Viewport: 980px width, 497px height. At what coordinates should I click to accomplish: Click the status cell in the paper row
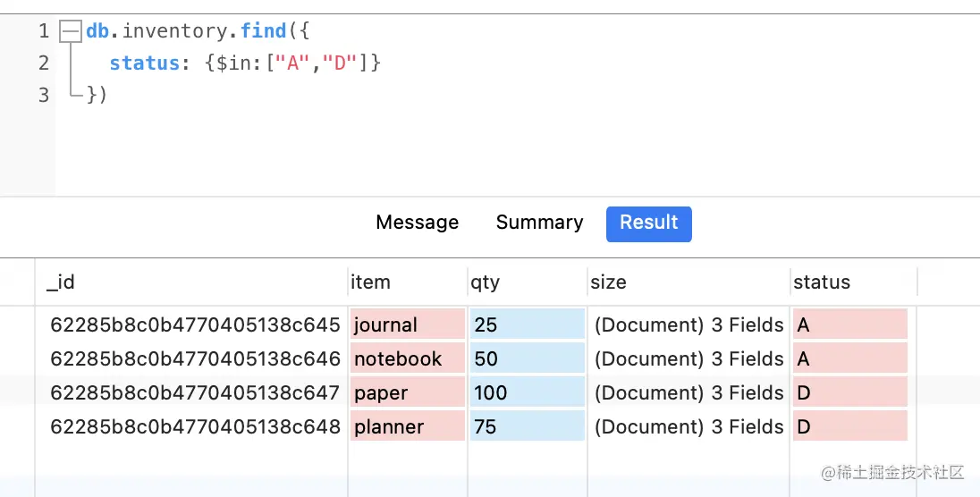point(849,392)
